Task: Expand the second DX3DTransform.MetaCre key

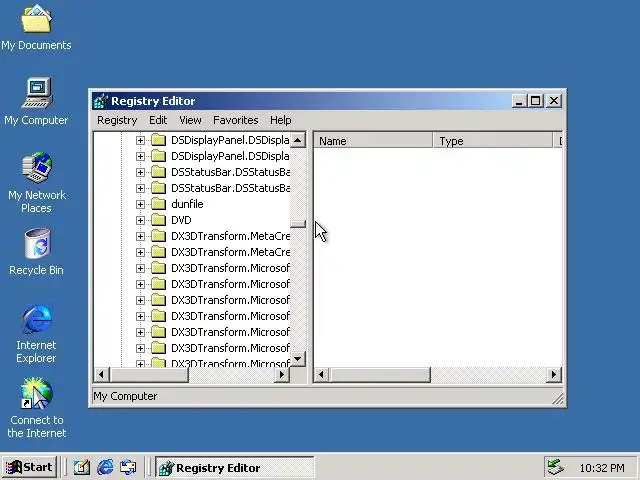Action: 140,252
